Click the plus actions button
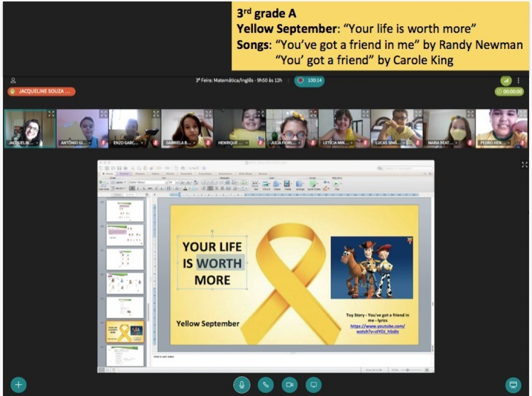 pyautogui.click(x=18, y=385)
